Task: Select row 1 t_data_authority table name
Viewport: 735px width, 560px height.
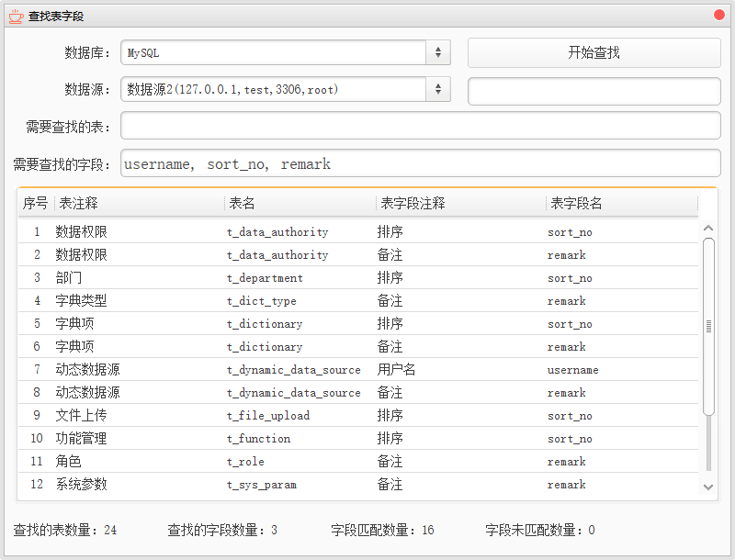Action: pyautogui.click(x=277, y=231)
